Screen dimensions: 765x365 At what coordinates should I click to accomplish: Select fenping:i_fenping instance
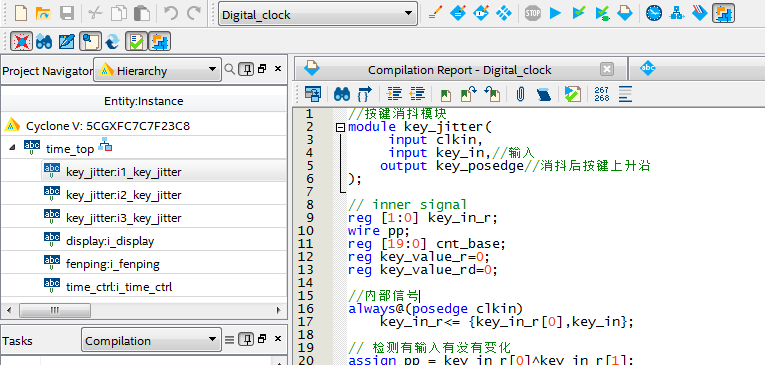(113, 264)
